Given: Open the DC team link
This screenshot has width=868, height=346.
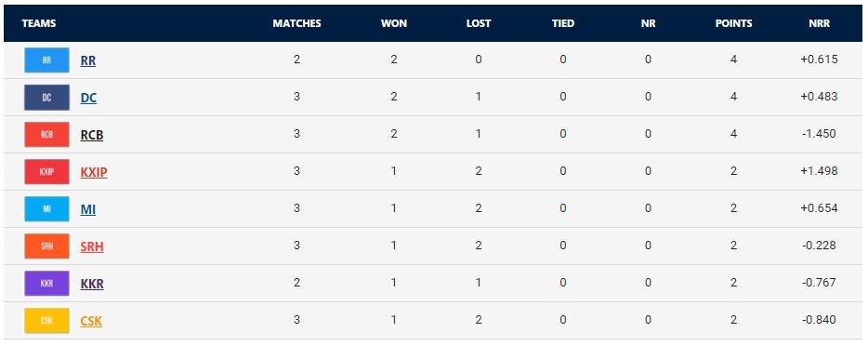Looking at the screenshot, I should click(88, 98).
